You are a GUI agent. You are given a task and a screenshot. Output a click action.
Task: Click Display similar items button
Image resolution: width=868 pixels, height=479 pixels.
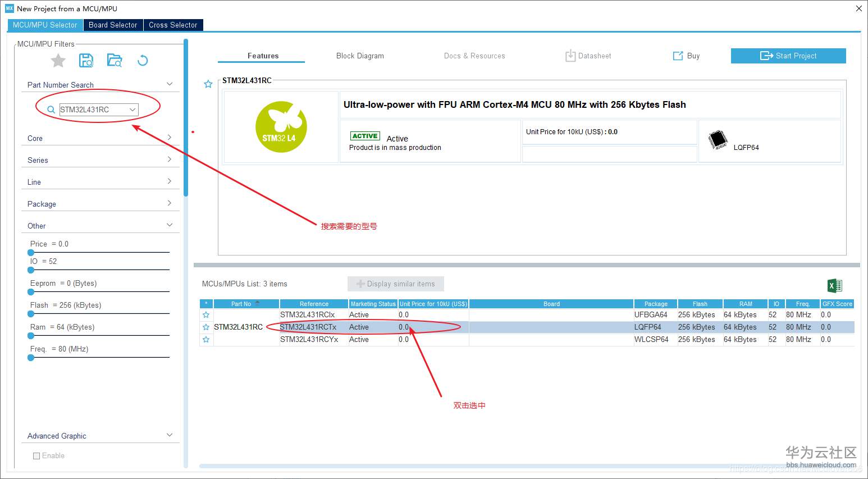[x=396, y=284]
